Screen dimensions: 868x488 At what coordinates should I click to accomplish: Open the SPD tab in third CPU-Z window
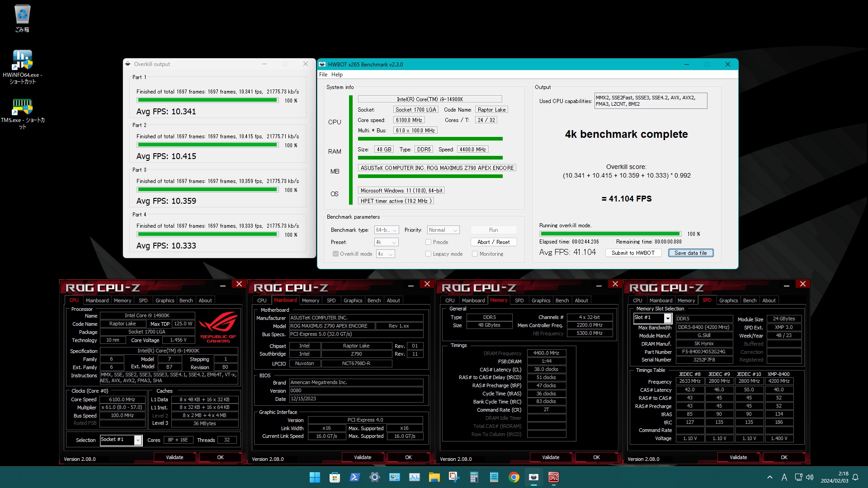click(519, 300)
